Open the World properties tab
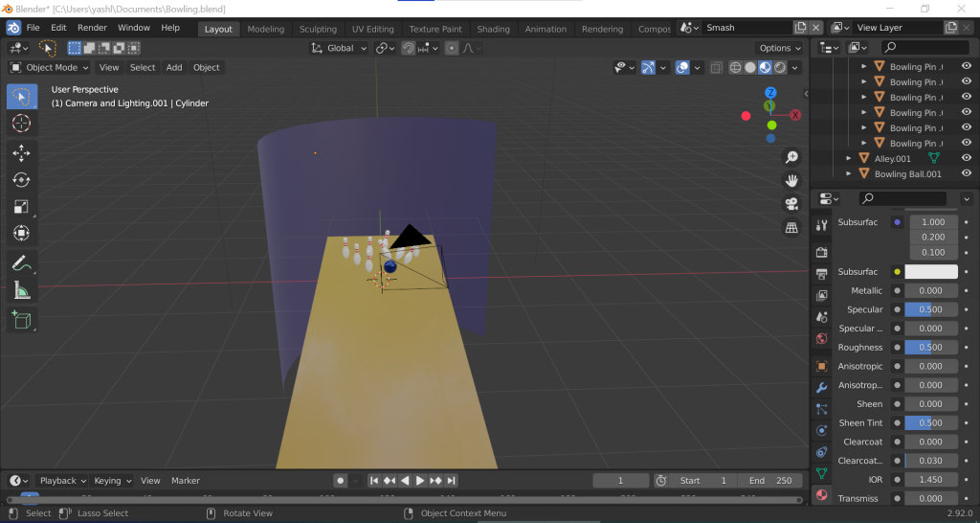980x523 pixels. pyautogui.click(x=822, y=338)
